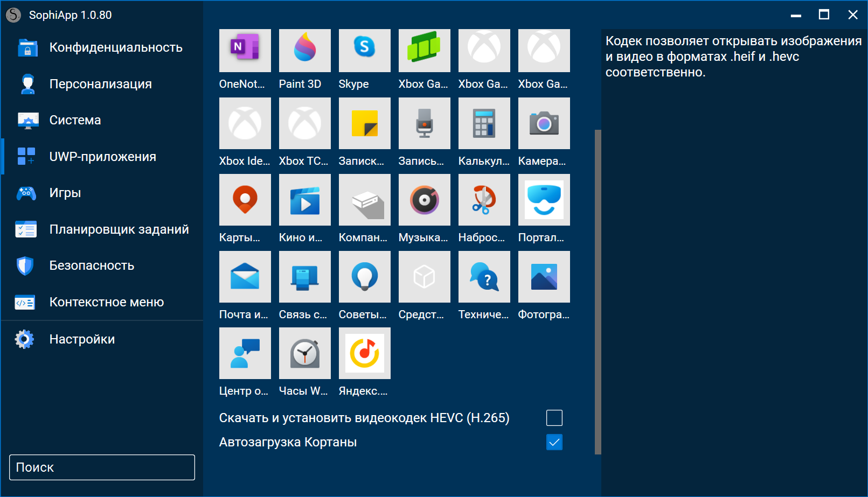Viewport: 868px width, 497px height.
Task: Choose the Feedback Hub (Центр о...) tile
Action: (245, 353)
